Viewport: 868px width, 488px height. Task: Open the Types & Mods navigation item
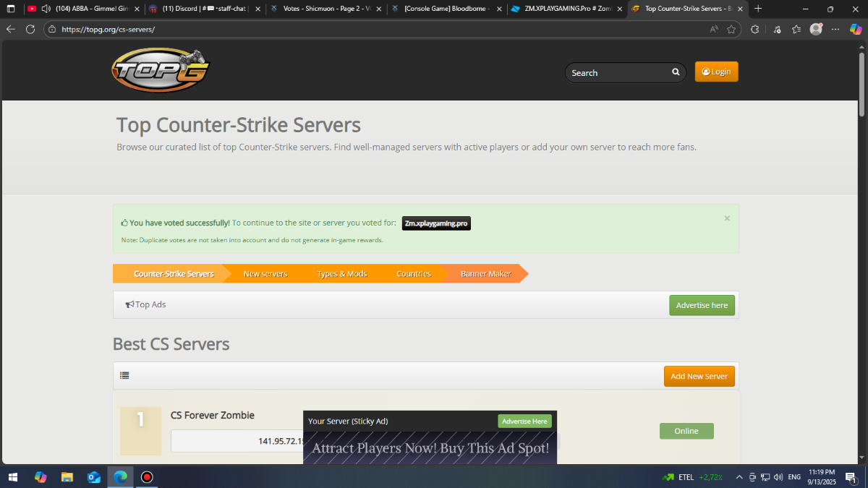pos(341,274)
